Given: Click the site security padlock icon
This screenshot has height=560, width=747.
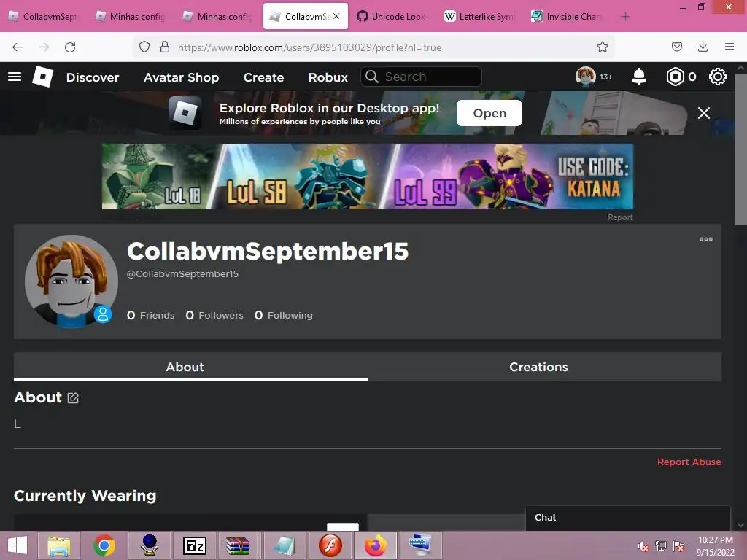Looking at the screenshot, I should coord(165,47).
